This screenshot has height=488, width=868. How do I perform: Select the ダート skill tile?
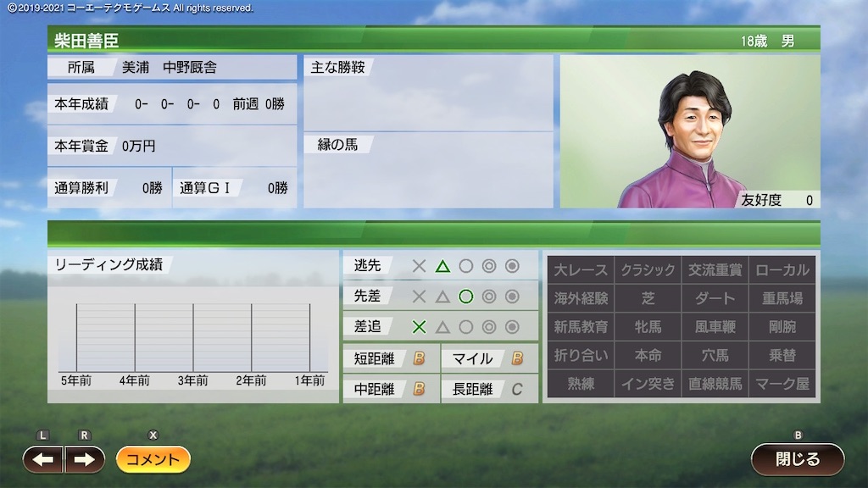[715, 298]
